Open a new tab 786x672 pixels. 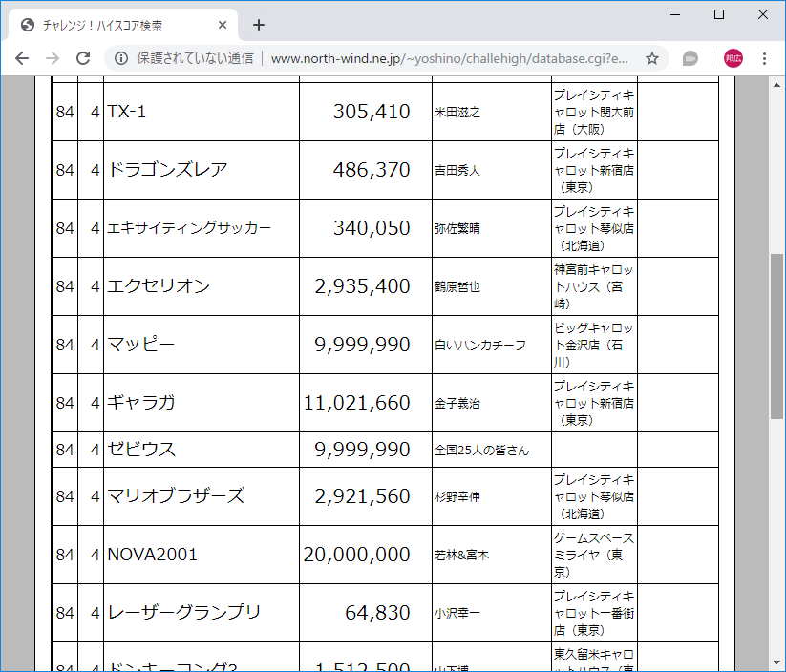(x=259, y=25)
